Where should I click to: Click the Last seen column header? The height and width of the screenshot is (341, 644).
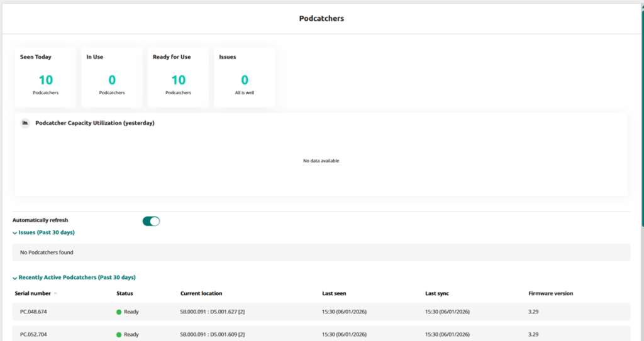point(333,293)
